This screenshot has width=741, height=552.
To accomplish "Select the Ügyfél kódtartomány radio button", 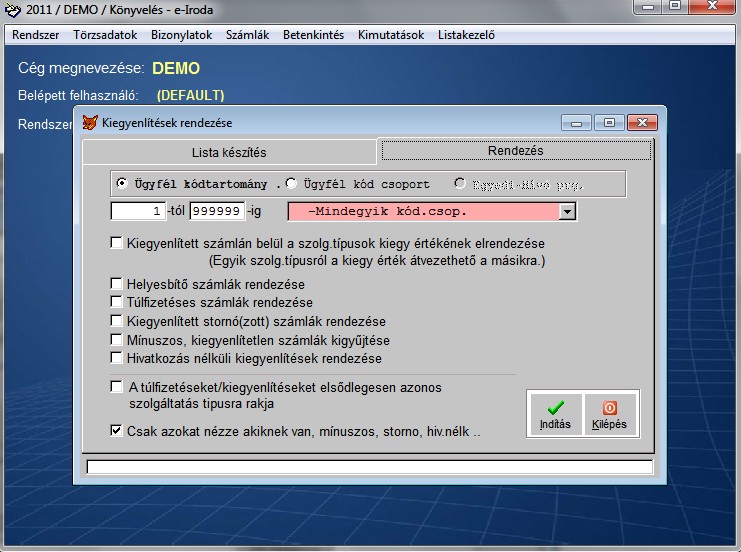I will point(123,183).
